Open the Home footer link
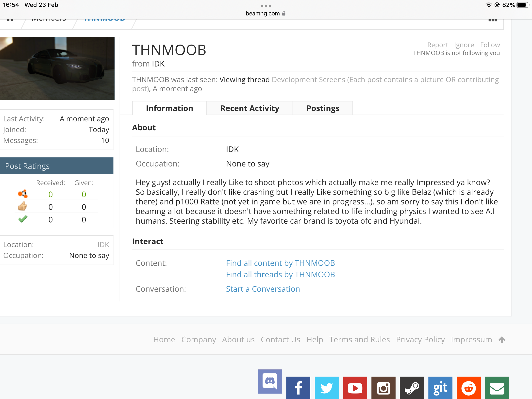Image resolution: width=532 pixels, height=399 pixels. click(164, 340)
